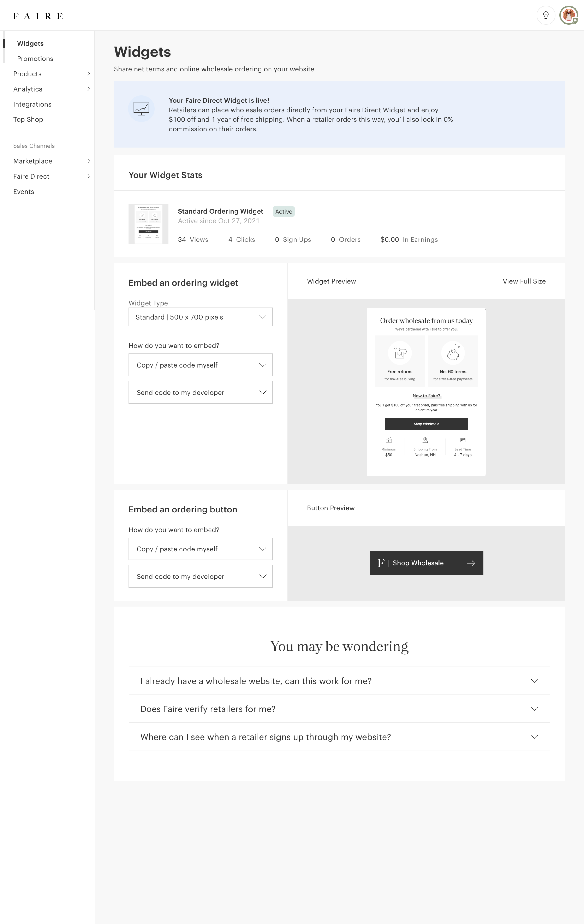Click the 4 - 7 days lead time text
Screen dimensions: 584x924
pyautogui.click(x=463, y=455)
